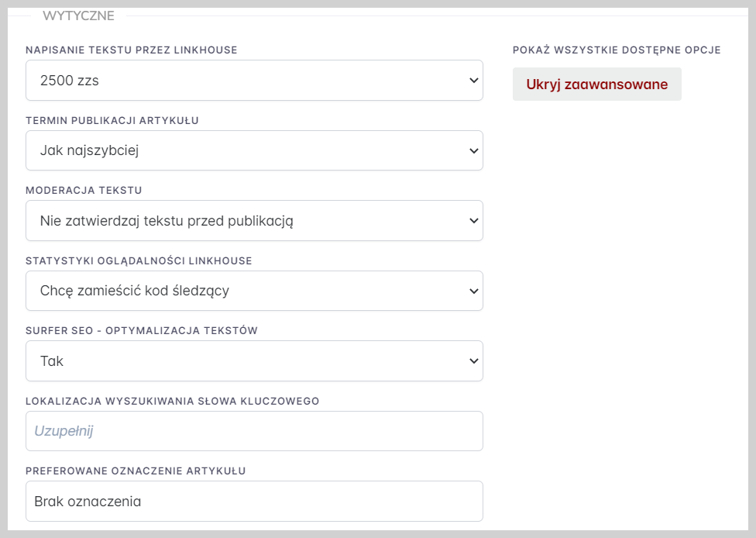Click the 'Pokaż wszystkie dostępne opcje' label
Viewport: 756px width, 538px height.
(x=617, y=50)
